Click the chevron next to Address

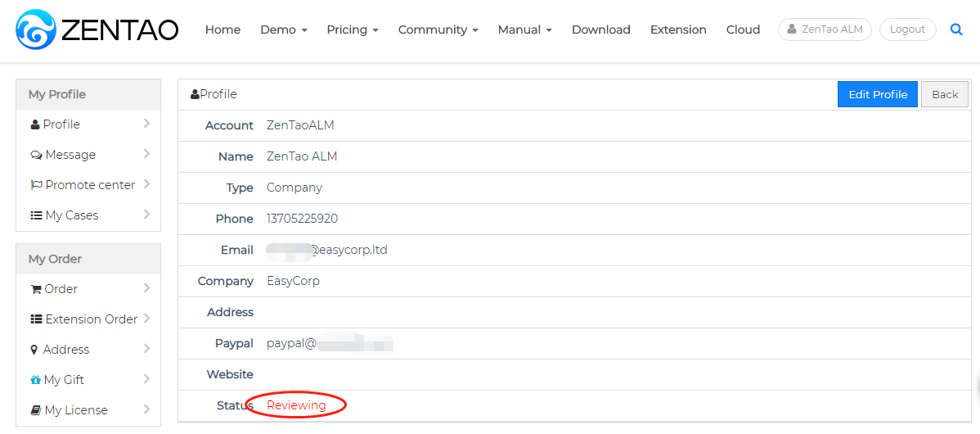(x=147, y=348)
